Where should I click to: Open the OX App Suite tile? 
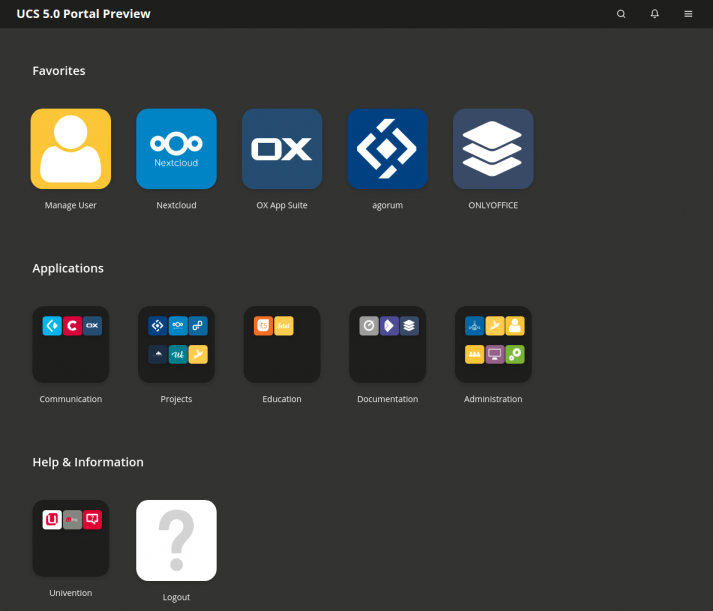pyautogui.click(x=282, y=149)
